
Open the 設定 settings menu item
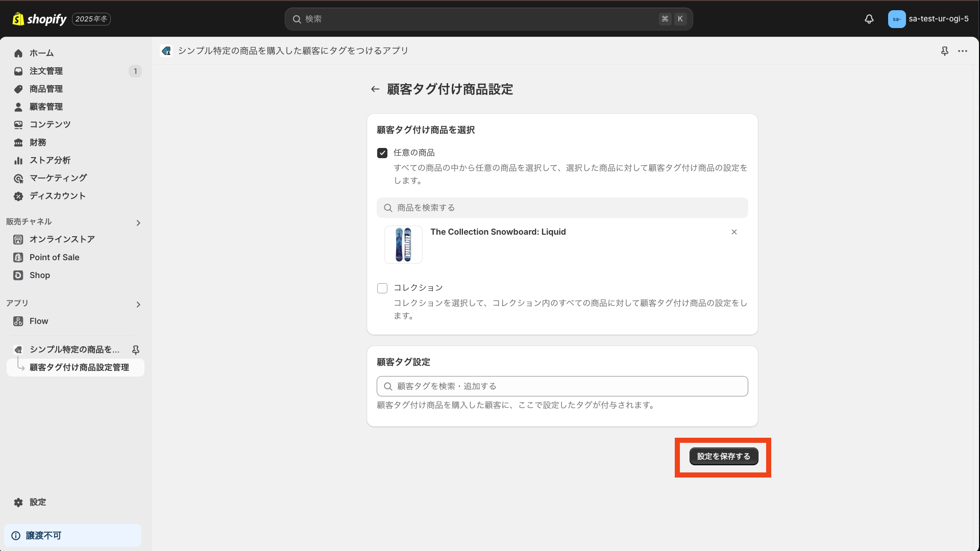(38, 502)
